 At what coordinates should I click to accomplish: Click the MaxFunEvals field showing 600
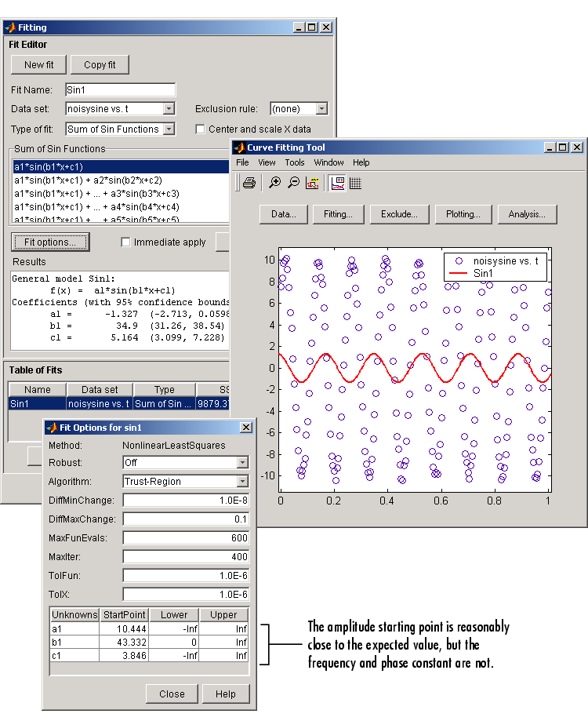(x=186, y=538)
